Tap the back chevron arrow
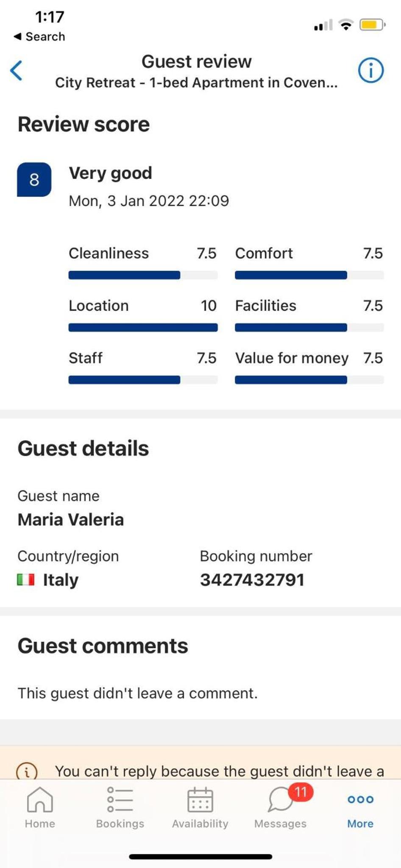The width and height of the screenshot is (401, 868). coord(16,70)
